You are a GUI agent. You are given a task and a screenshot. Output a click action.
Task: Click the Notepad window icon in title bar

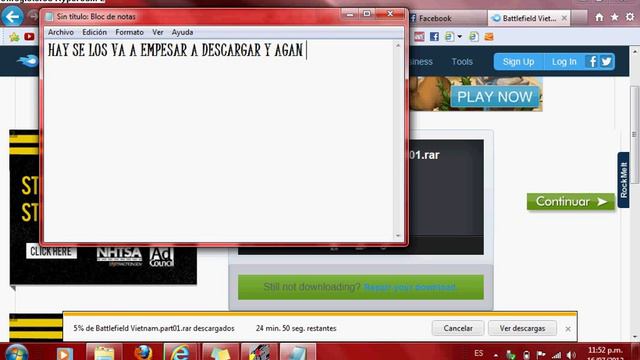click(49, 17)
